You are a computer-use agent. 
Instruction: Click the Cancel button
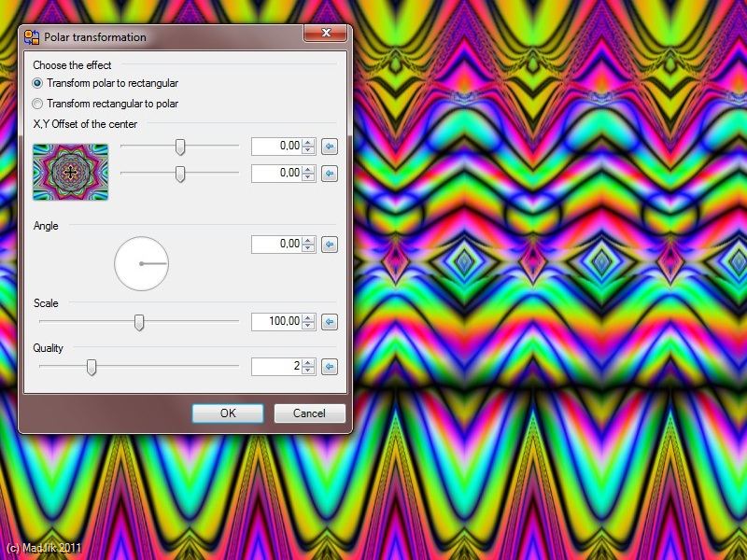[310, 413]
